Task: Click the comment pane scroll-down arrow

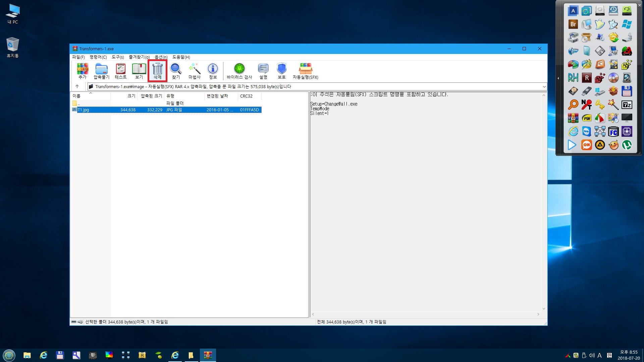Action: [x=544, y=309]
